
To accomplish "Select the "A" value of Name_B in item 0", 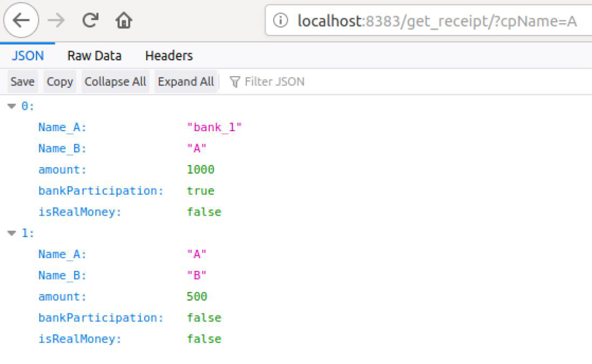I will [197, 148].
